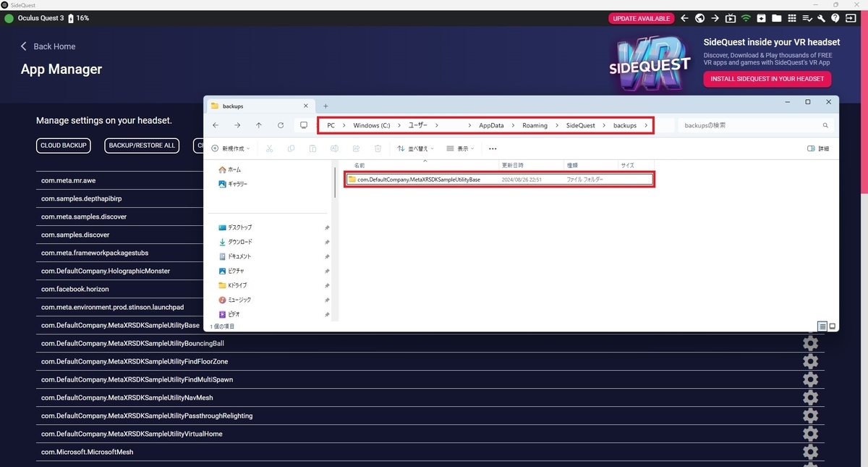The image size is (868, 467).
Task: Toggle the 詳細 details pane button
Action: (x=818, y=148)
